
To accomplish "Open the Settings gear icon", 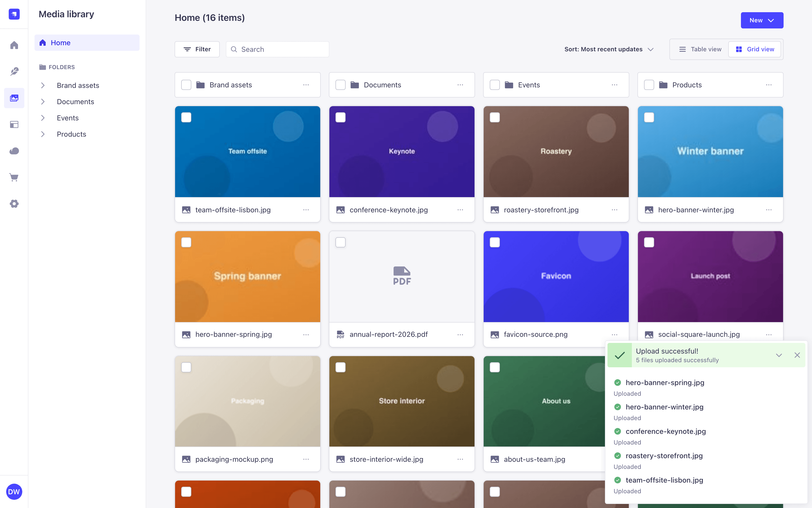I will [14, 204].
